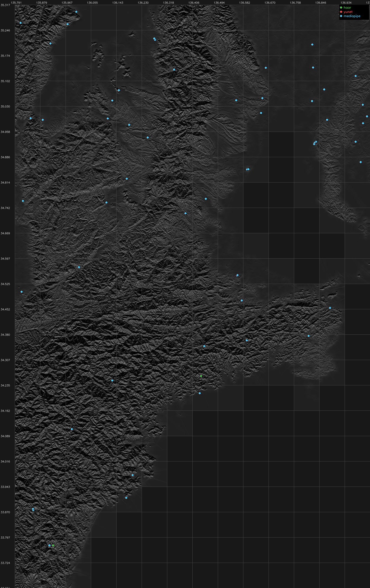Screen dimensions: 370x588
Task: Click latitude tick label 34.089
Action: point(5,436)
